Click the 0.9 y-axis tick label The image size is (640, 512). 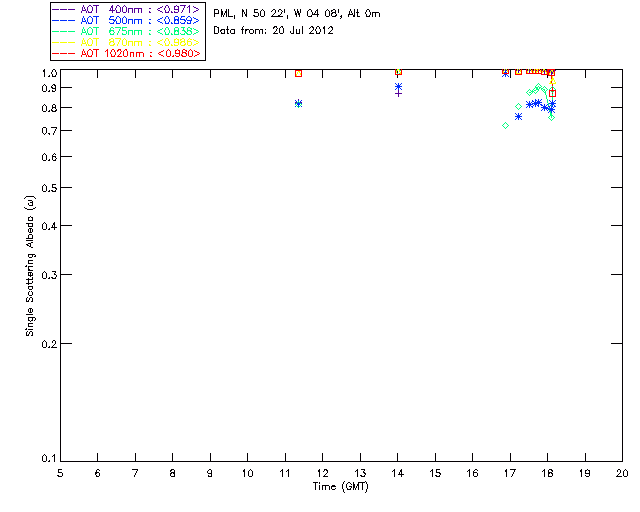[x=49, y=88]
